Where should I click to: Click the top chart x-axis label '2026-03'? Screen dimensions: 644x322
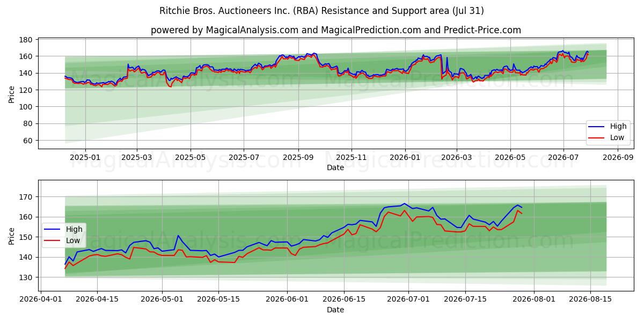coord(456,158)
